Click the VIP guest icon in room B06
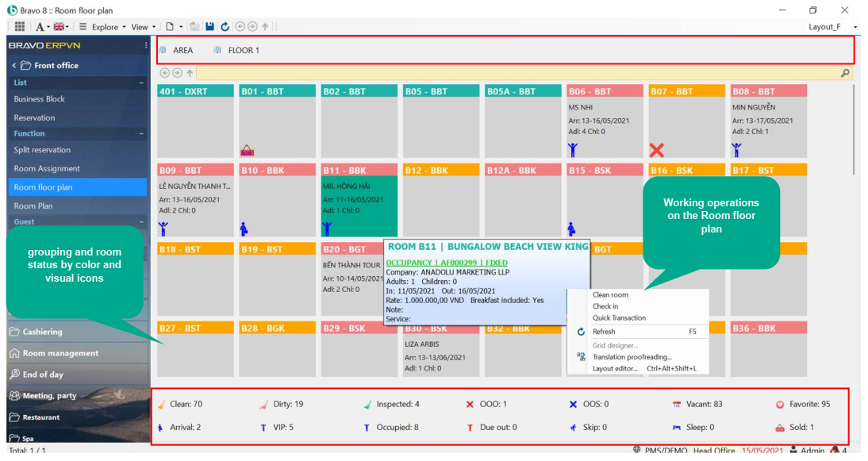The image size is (868, 461). (x=573, y=150)
